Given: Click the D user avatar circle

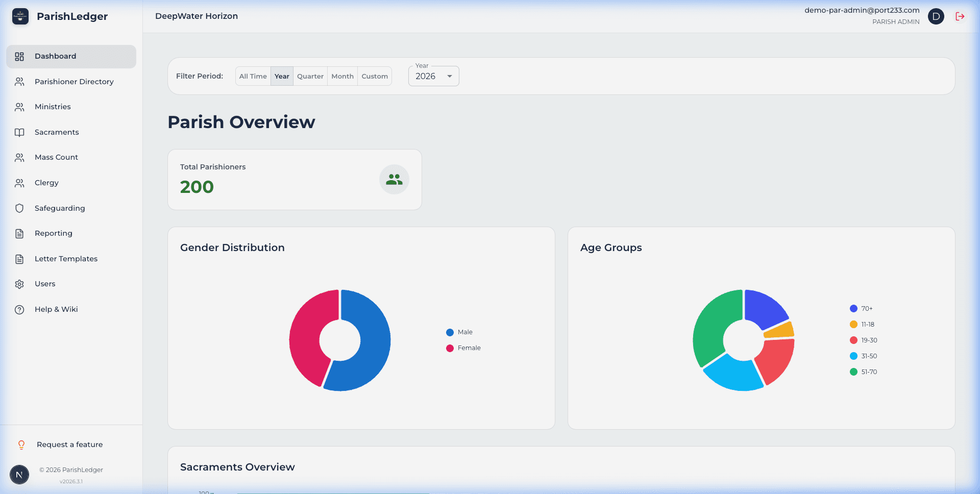Looking at the screenshot, I should click(x=936, y=16).
